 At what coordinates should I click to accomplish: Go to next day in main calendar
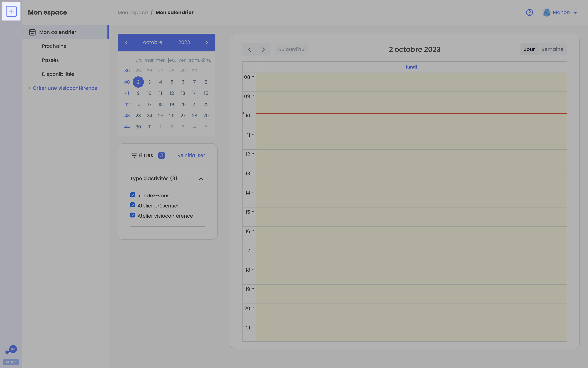[x=263, y=49]
